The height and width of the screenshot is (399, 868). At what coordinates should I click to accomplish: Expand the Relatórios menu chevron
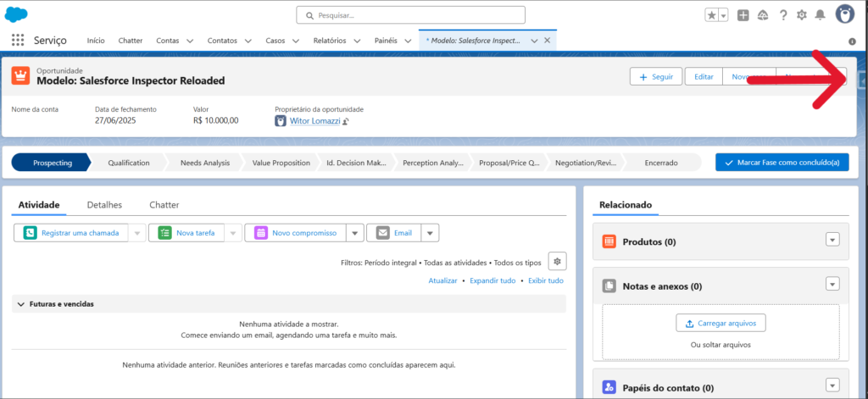[x=357, y=41]
